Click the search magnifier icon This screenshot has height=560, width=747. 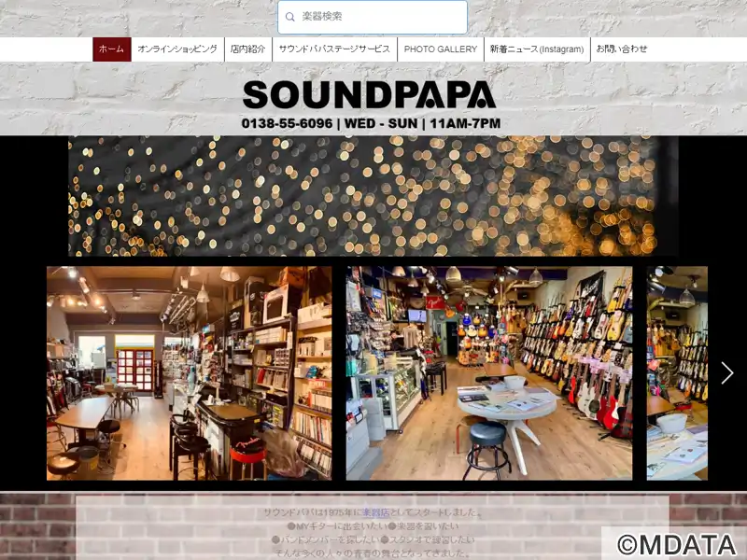tap(289, 17)
